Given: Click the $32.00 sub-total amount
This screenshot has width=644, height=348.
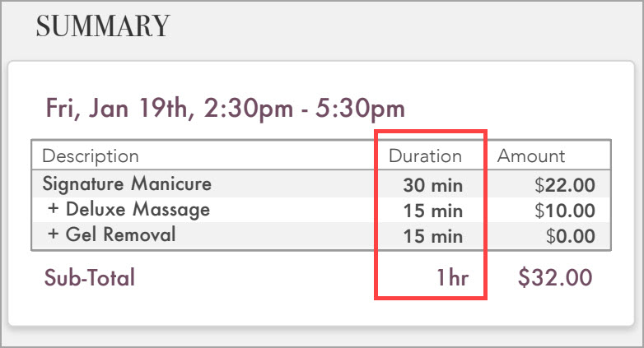Looking at the screenshot, I should 555,277.
